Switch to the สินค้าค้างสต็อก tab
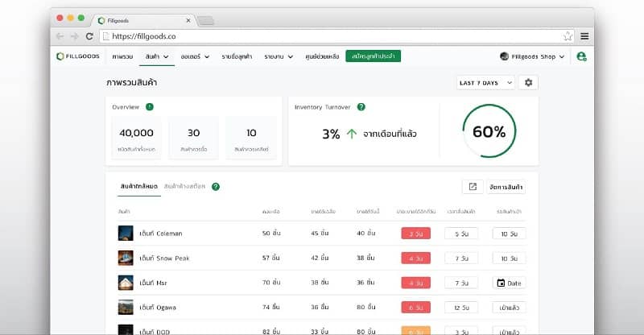This screenshot has width=644, height=335. coord(184,186)
